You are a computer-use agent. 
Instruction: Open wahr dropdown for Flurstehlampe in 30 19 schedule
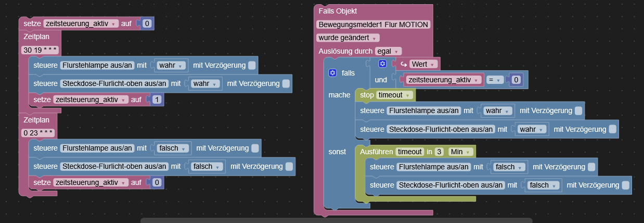pyautogui.click(x=172, y=66)
